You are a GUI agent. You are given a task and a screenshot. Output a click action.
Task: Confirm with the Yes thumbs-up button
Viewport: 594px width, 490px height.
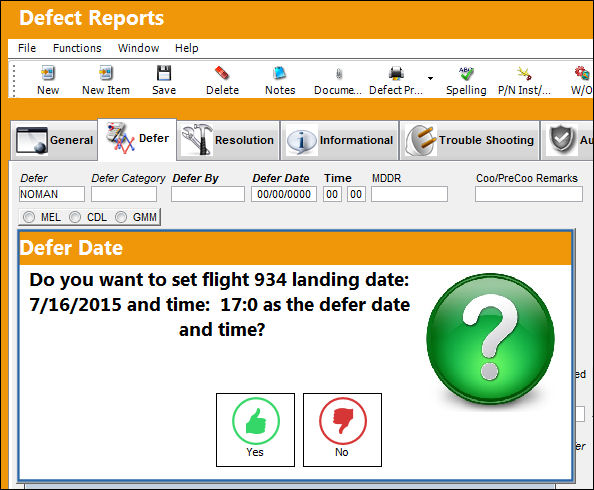(x=255, y=430)
